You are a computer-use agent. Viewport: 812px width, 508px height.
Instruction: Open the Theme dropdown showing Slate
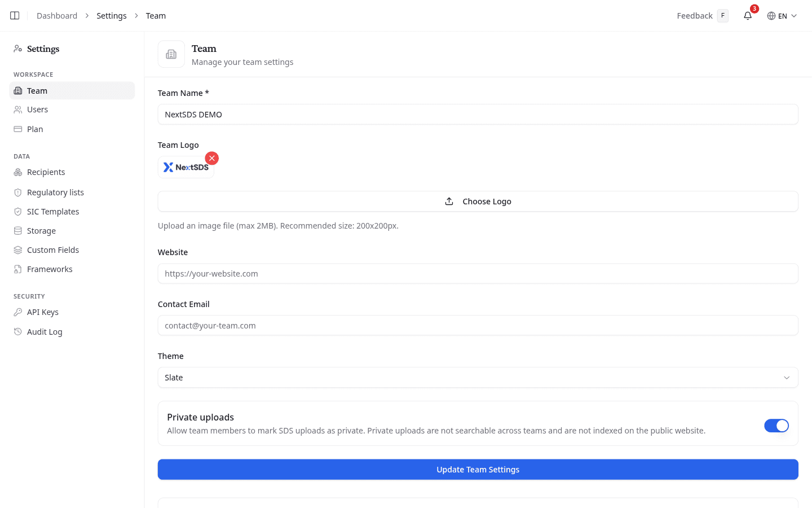[x=478, y=378]
